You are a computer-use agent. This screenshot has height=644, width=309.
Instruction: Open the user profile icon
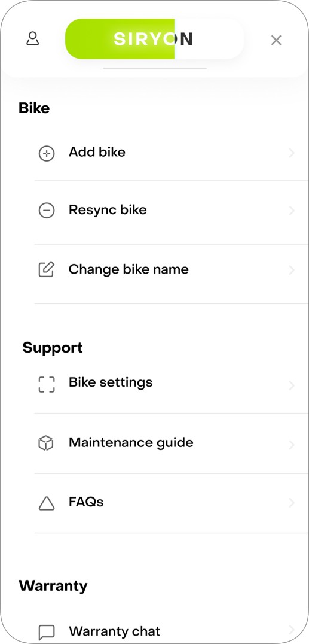point(32,39)
